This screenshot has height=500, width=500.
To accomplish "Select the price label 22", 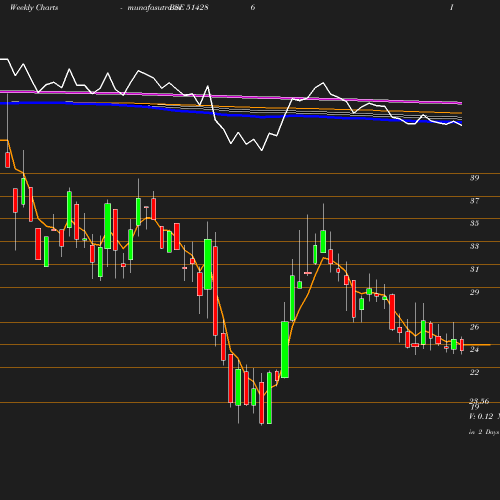I will click(x=474, y=372).
